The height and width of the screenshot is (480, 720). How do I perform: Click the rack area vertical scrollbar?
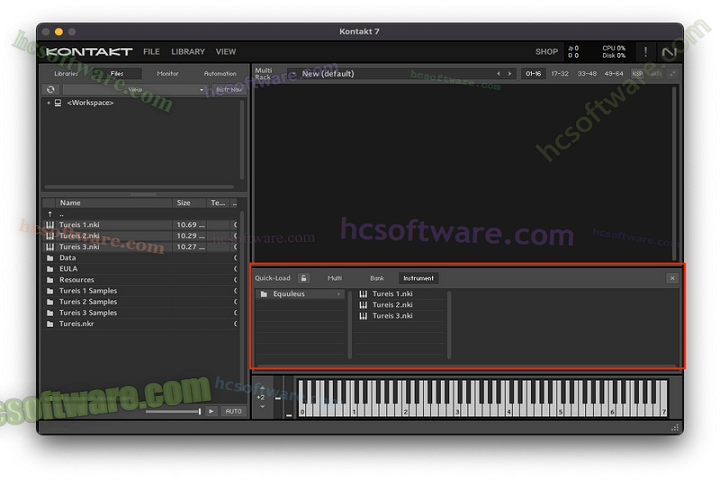point(674,174)
